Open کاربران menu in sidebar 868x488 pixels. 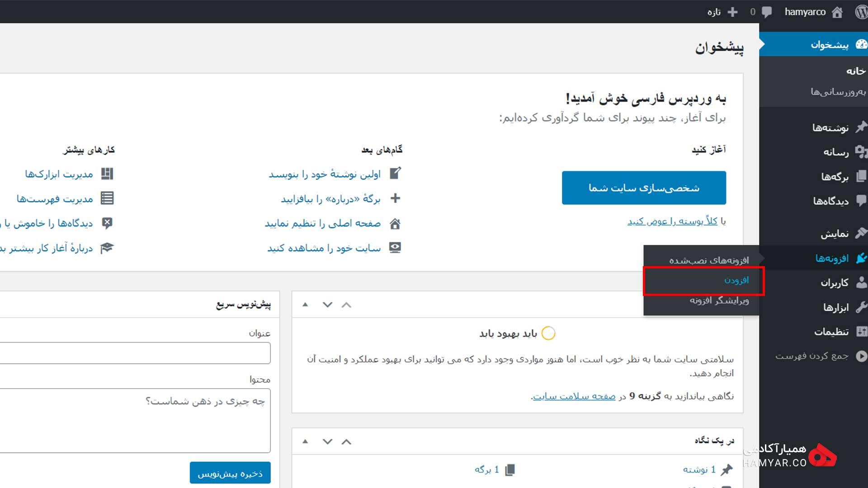pyautogui.click(x=835, y=283)
